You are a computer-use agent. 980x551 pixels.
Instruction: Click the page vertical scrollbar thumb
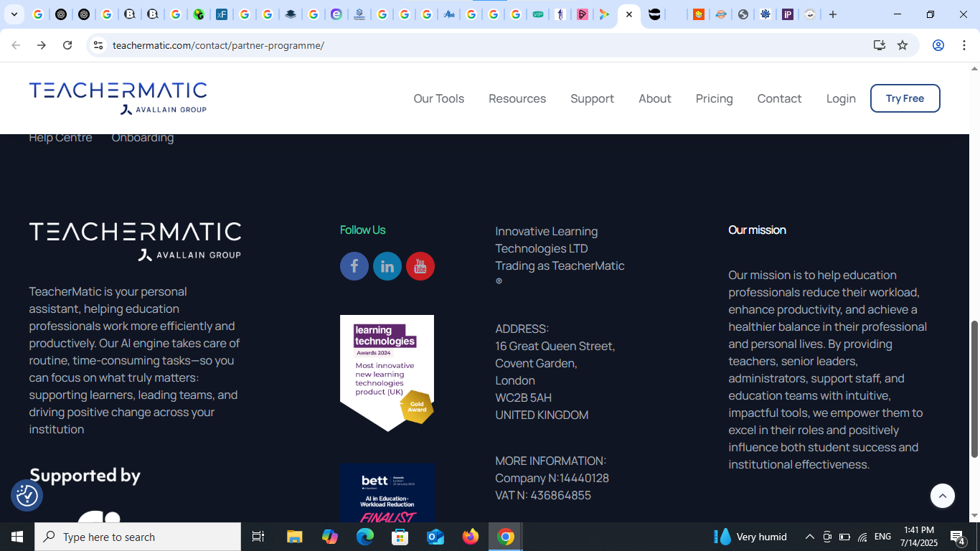click(974, 389)
